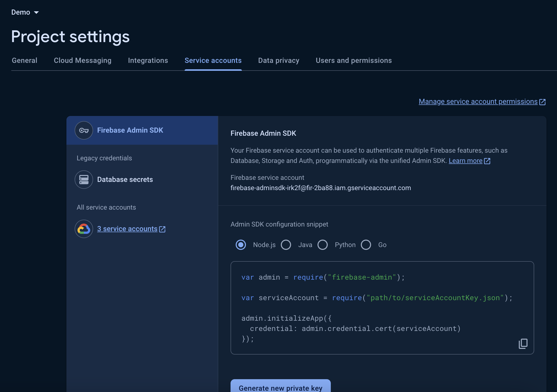Viewport: 557px width, 392px height.
Task: Click the Database secrets storage icon
Action: [x=84, y=180]
